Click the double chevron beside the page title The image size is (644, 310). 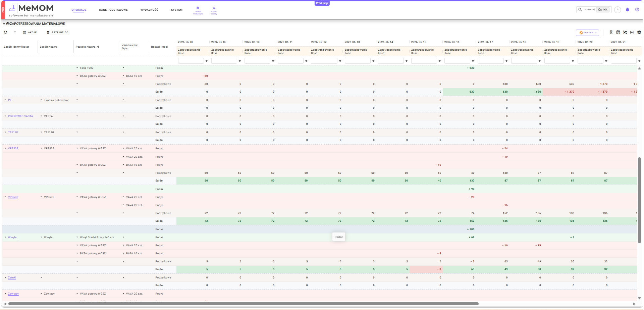pyautogui.click(x=4, y=24)
